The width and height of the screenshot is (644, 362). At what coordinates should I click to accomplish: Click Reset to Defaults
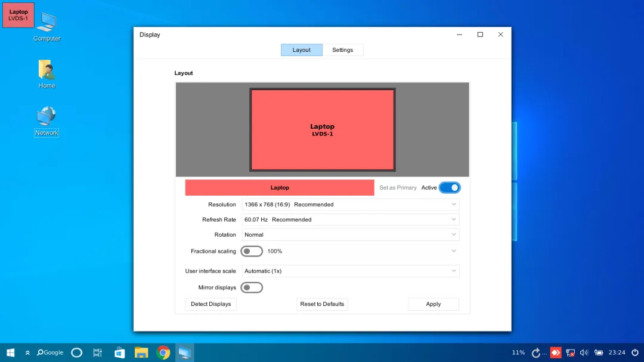tap(322, 304)
